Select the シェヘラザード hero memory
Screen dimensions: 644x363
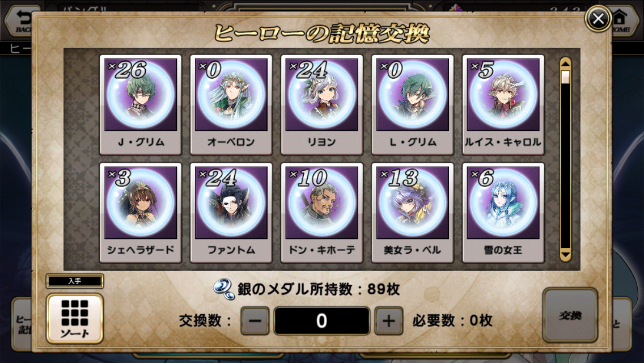(x=141, y=213)
